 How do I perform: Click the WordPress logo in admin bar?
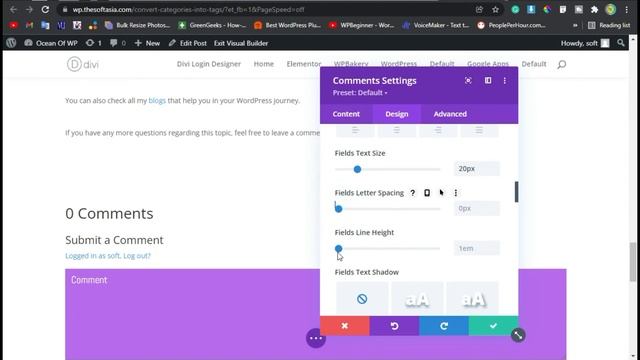coord(11,43)
